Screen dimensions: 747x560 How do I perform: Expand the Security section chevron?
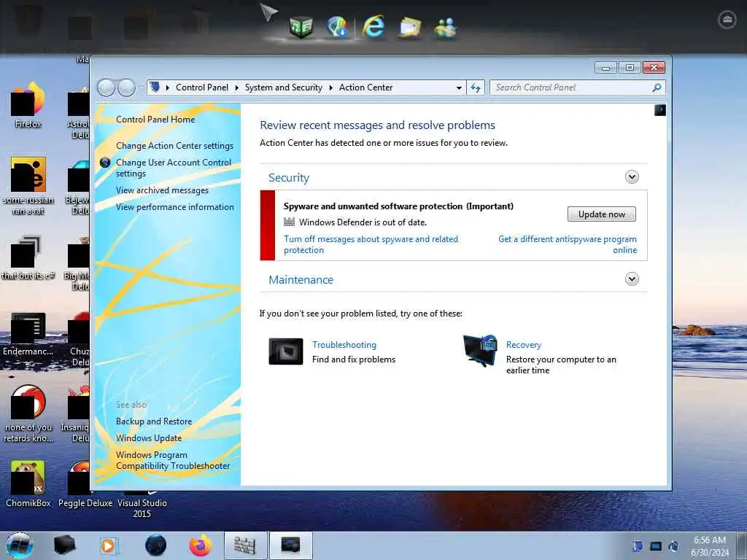632,177
